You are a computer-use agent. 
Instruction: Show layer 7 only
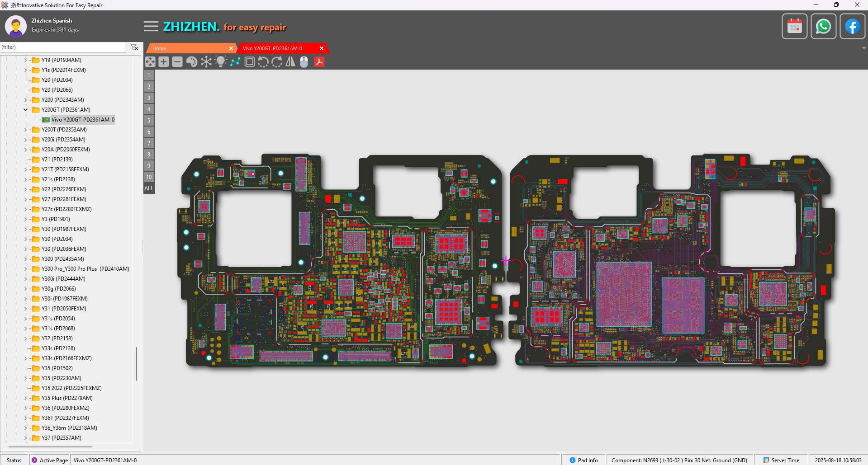(149, 143)
